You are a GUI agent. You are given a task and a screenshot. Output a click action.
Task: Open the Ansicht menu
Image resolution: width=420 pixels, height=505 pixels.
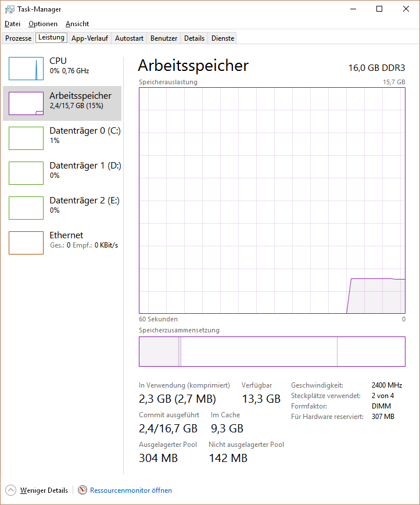tap(77, 24)
